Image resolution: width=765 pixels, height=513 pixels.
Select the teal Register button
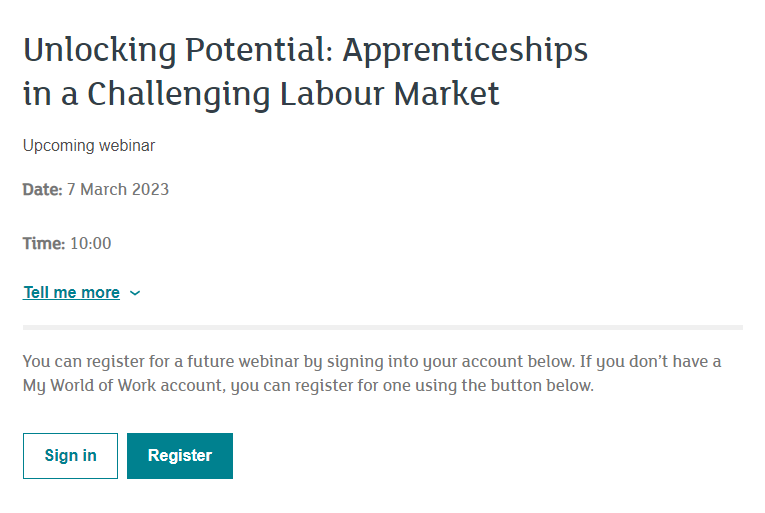point(180,455)
